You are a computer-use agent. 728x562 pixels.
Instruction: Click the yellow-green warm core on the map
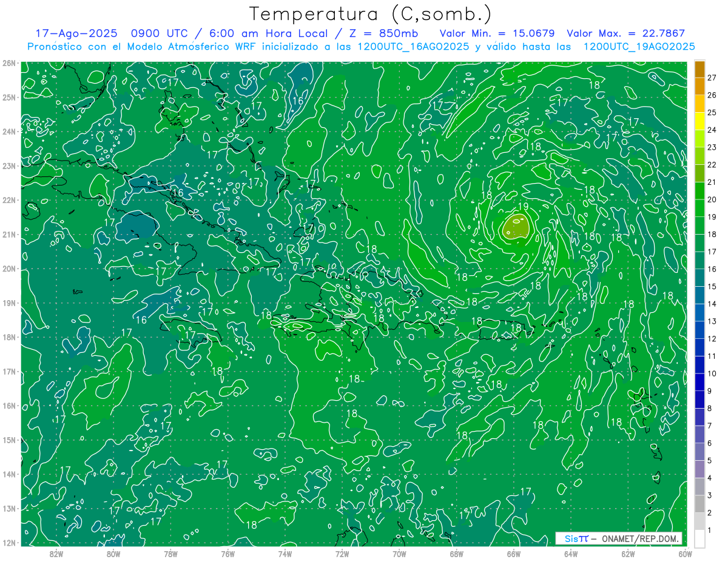point(516,227)
